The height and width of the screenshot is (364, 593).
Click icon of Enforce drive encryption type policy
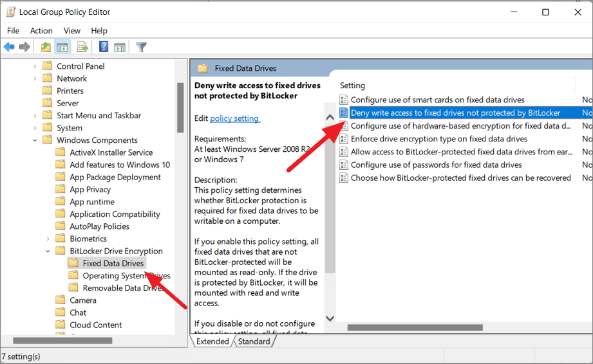(343, 139)
